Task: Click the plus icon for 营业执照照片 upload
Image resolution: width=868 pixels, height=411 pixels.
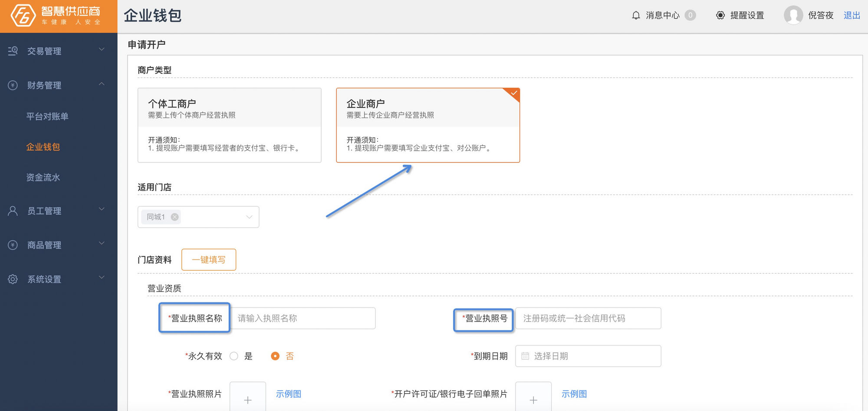Action: (x=248, y=400)
